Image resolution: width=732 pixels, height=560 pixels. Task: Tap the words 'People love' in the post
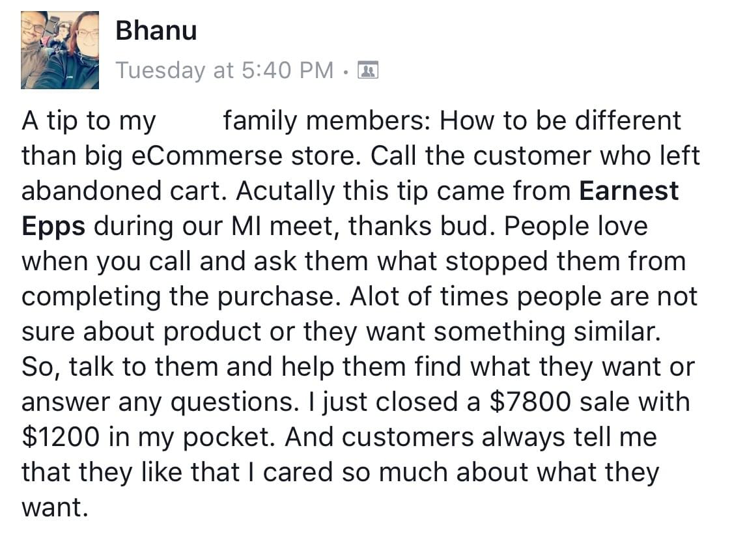coord(576,226)
